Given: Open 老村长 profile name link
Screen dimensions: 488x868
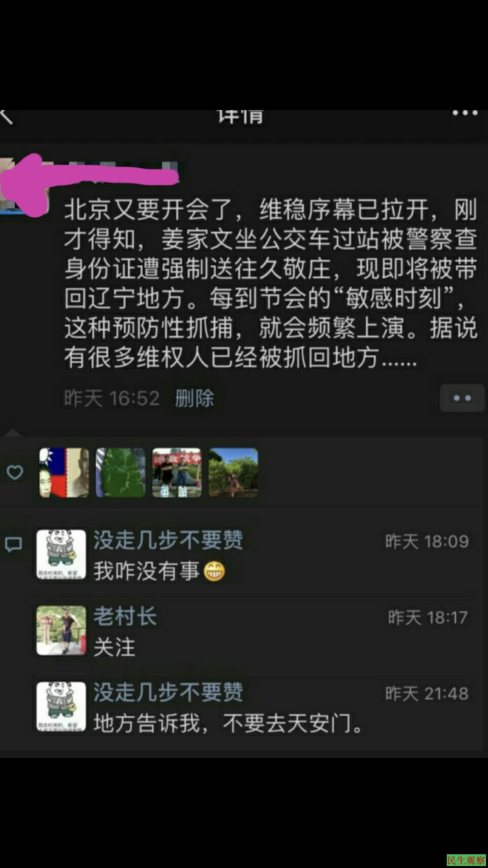Looking at the screenshot, I should point(125,616).
